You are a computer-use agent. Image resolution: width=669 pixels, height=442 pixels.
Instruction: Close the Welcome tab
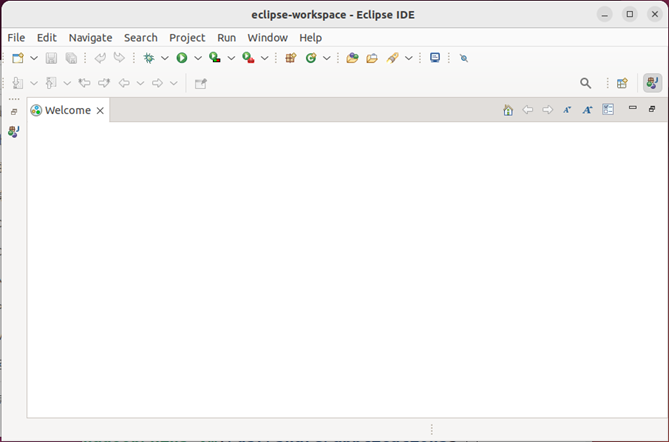100,111
